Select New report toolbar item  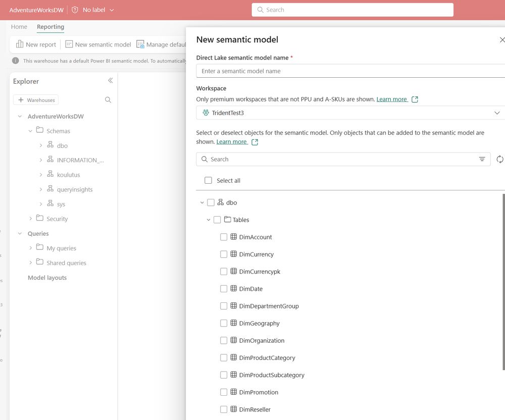click(x=36, y=44)
